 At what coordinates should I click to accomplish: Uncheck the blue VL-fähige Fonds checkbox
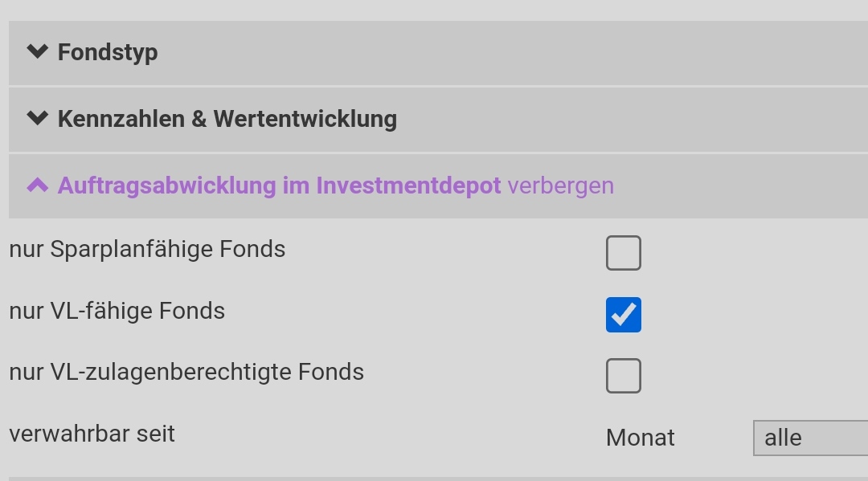[x=624, y=314]
